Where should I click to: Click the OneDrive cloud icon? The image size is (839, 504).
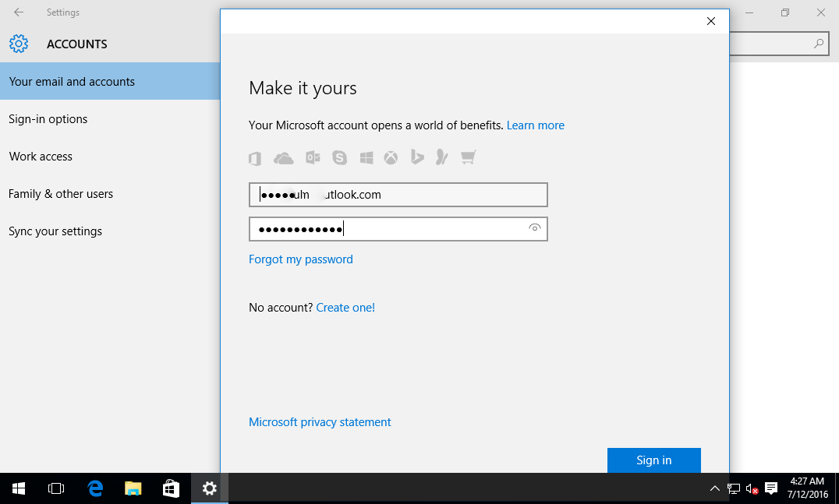284,157
